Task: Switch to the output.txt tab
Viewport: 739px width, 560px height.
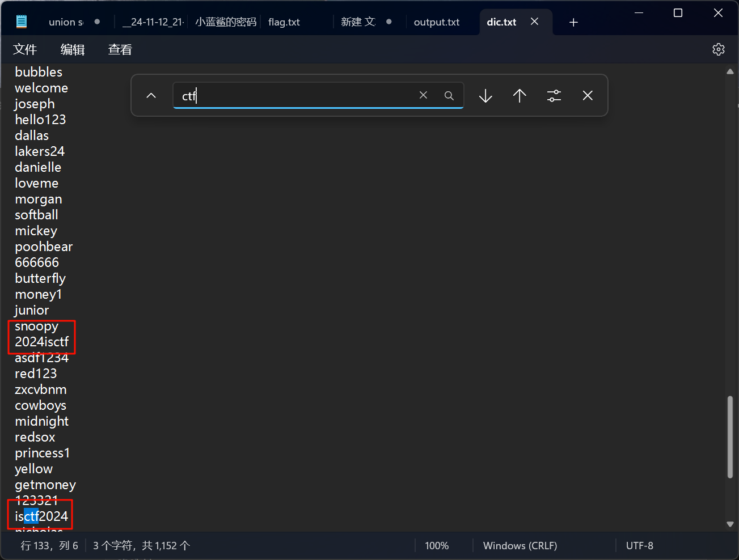Action: point(437,22)
